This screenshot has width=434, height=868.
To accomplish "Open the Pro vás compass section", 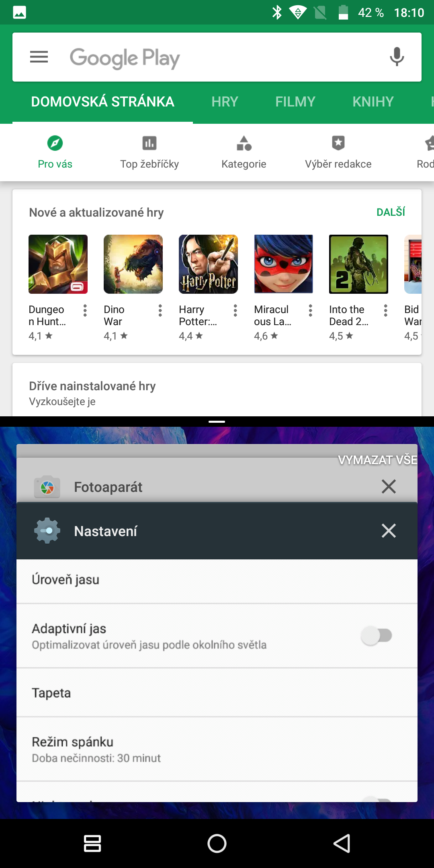I will coord(55,153).
